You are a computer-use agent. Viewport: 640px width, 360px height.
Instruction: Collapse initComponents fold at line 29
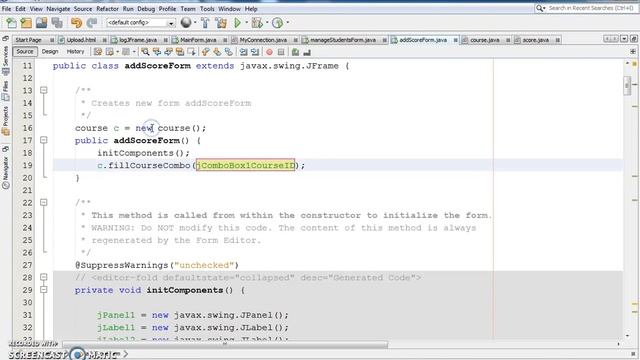coord(44,290)
